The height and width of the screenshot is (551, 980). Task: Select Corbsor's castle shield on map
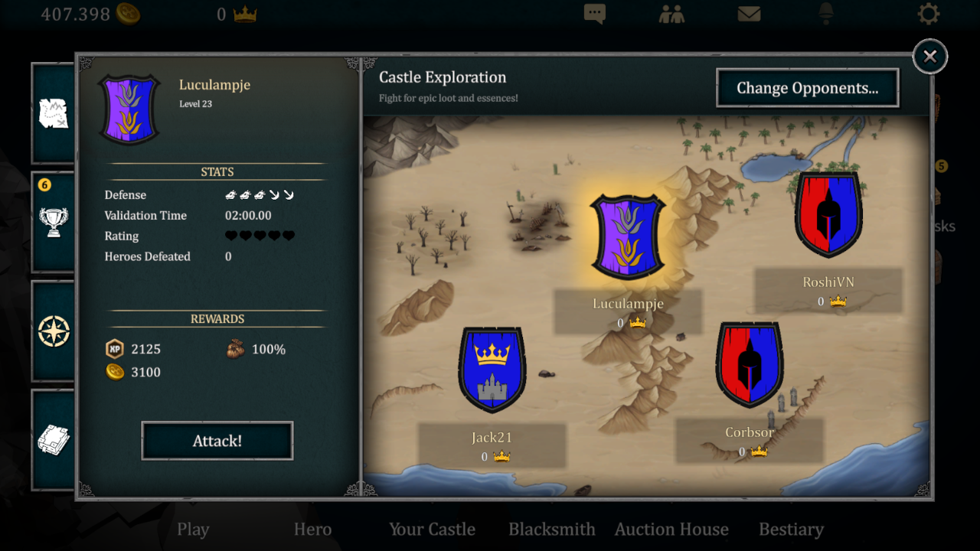750,365
